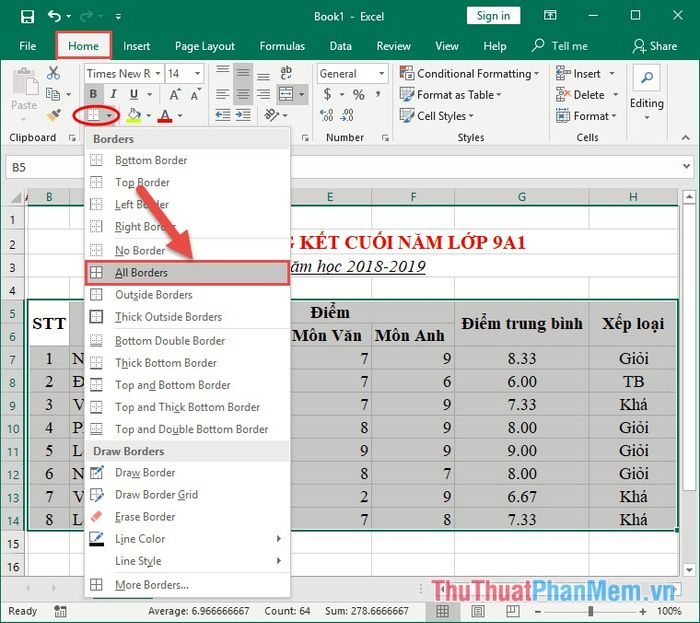
Task: Click the Fill Color paint bucket icon
Action: [x=133, y=116]
